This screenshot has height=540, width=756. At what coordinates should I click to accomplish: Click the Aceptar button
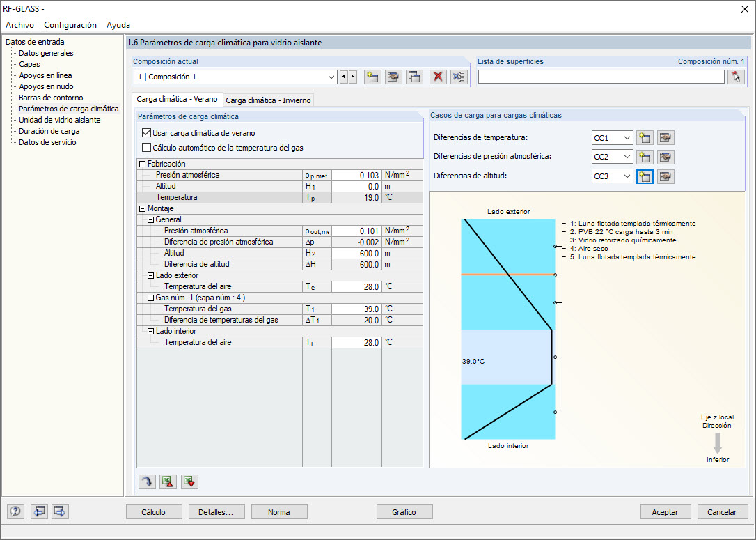point(665,512)
